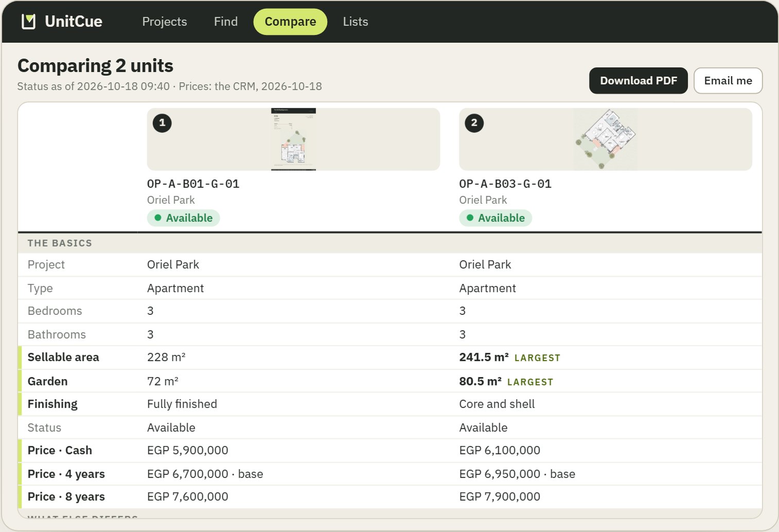Go to the Find tab
This screenshot has height=532, width=779.
click(x=226, y=22)
